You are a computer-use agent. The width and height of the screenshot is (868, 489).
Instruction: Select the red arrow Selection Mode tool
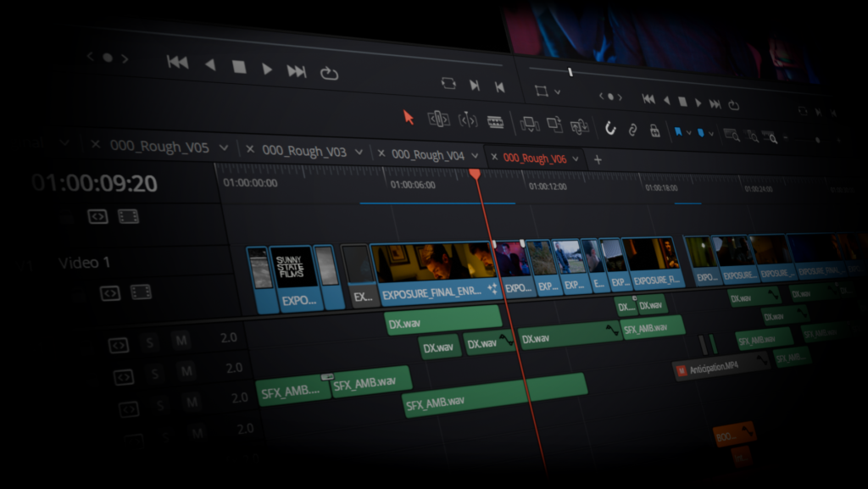pyautogui.click(x=409, y=117)
